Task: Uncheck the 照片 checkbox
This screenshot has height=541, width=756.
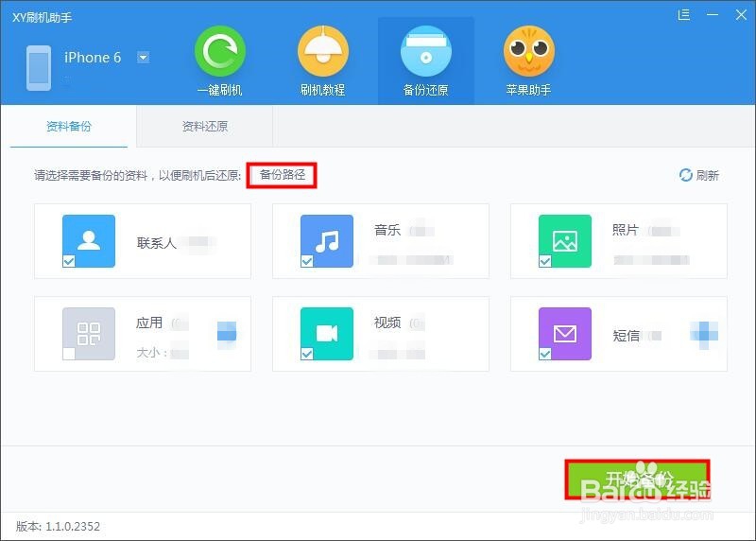Action: coord(545,261)
